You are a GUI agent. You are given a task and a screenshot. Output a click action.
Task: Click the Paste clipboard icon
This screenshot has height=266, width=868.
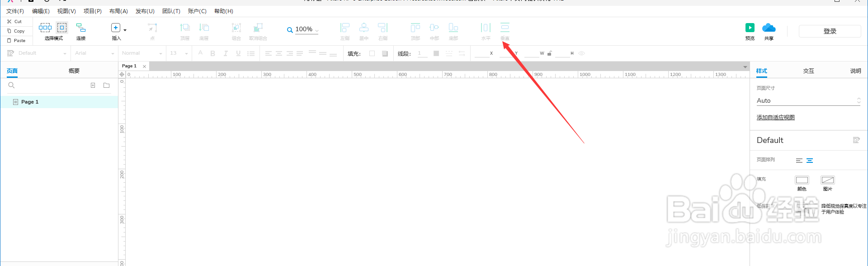coord(9,40)
